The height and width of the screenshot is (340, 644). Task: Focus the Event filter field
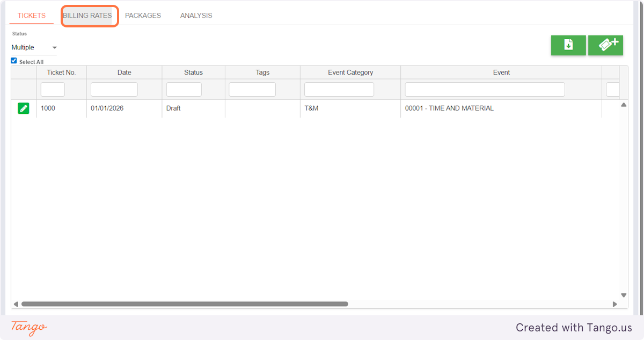pyautogui.click(x=485, y=89)
